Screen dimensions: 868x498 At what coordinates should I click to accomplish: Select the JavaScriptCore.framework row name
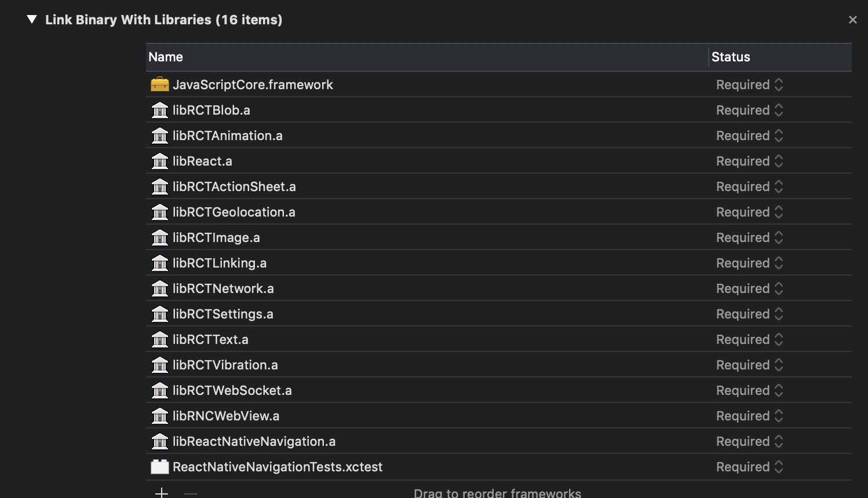click(253, 85)
